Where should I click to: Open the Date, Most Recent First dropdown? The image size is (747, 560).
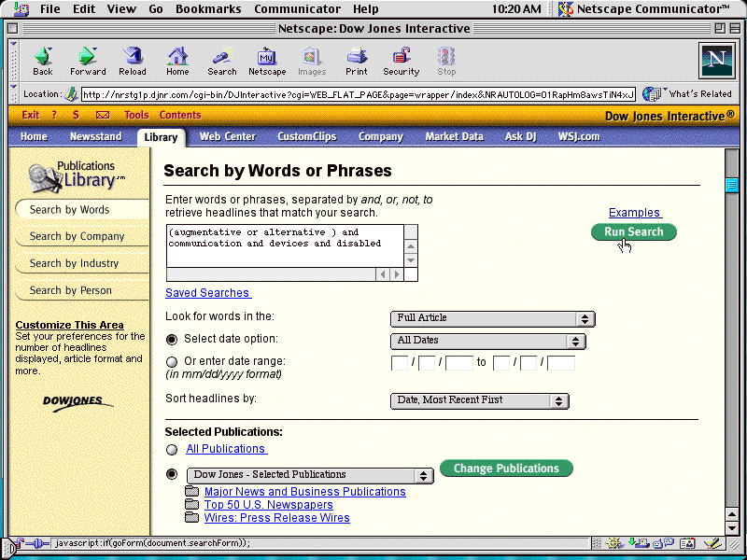[x=479, y=400]
